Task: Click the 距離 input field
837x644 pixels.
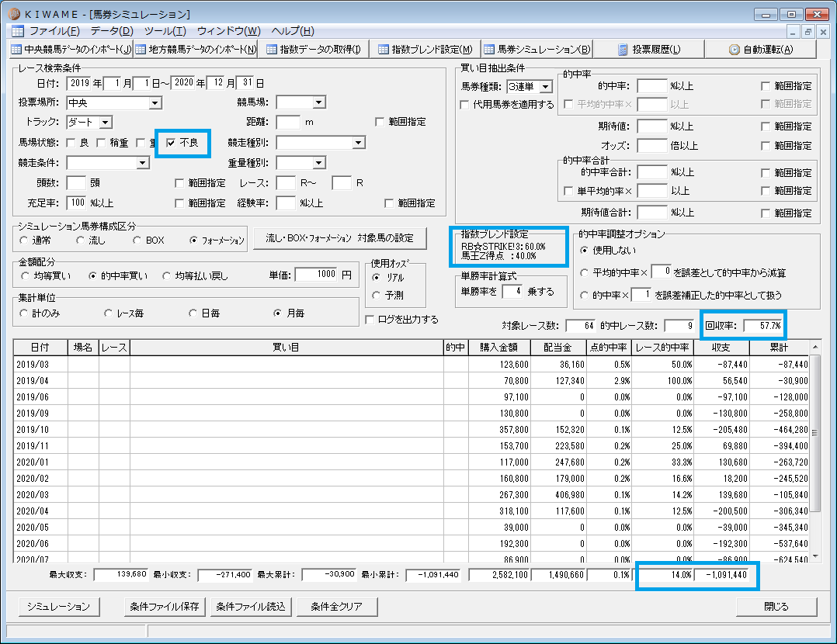Action: (288, 122)
